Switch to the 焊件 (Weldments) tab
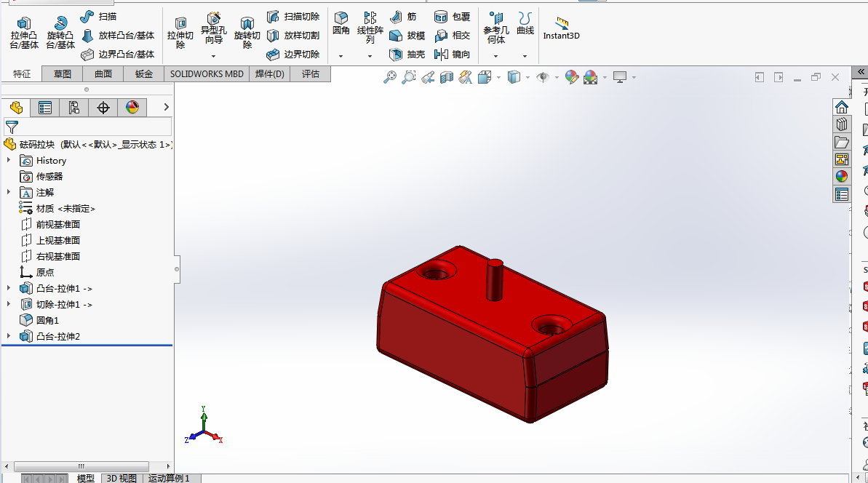868x483 pixels. pyautogui.click(x=270, y=74)
